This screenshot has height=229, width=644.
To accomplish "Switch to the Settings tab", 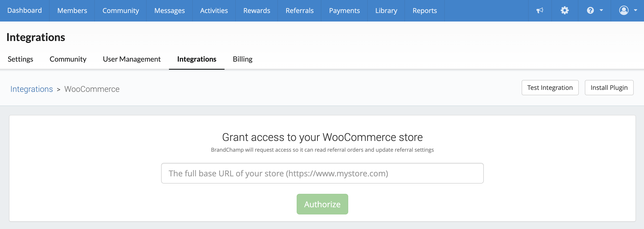I will (x=20, y=59).
